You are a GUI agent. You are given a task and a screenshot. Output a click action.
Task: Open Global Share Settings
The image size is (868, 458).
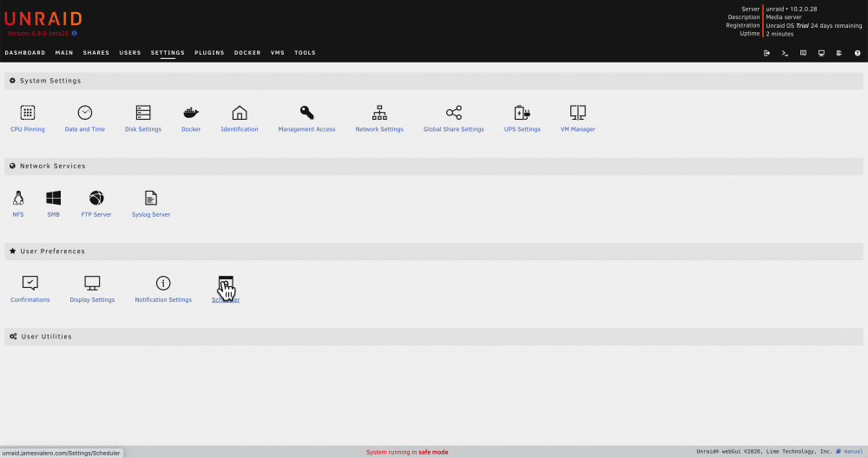453,118
